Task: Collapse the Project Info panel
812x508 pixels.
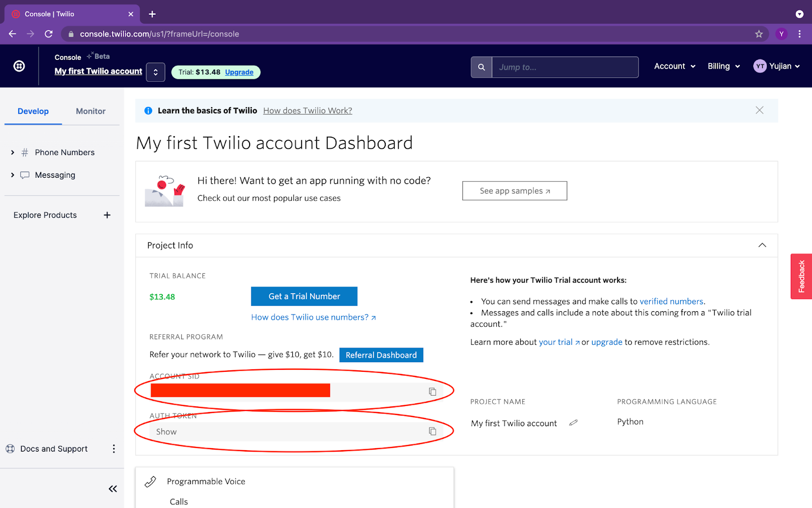Action: click(762, 245)
